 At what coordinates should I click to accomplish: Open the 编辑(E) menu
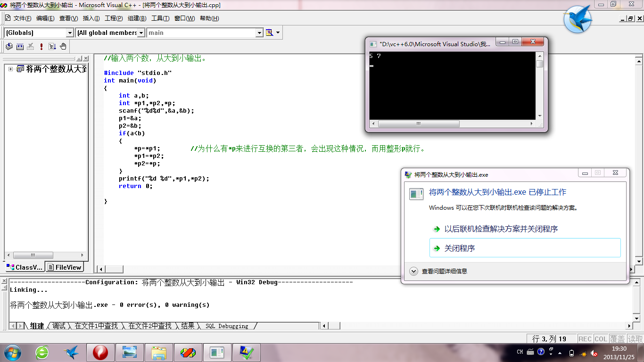(45, 18)
